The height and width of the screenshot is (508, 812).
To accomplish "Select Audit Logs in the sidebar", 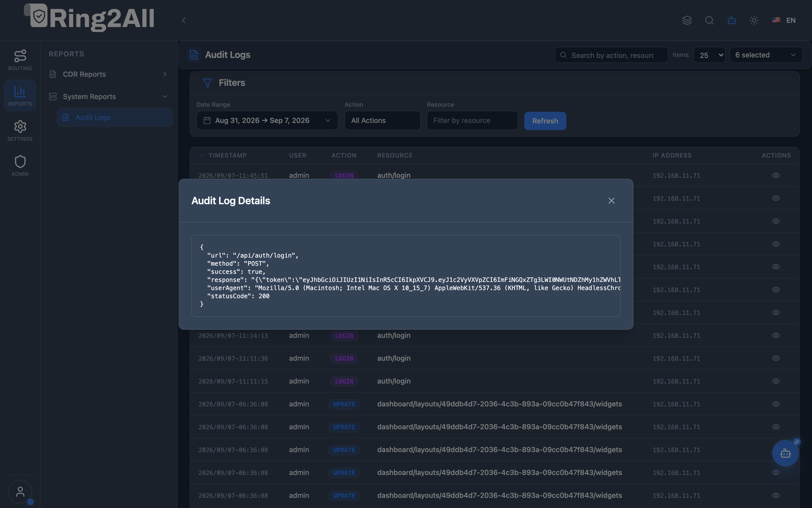I will [115, 117].
